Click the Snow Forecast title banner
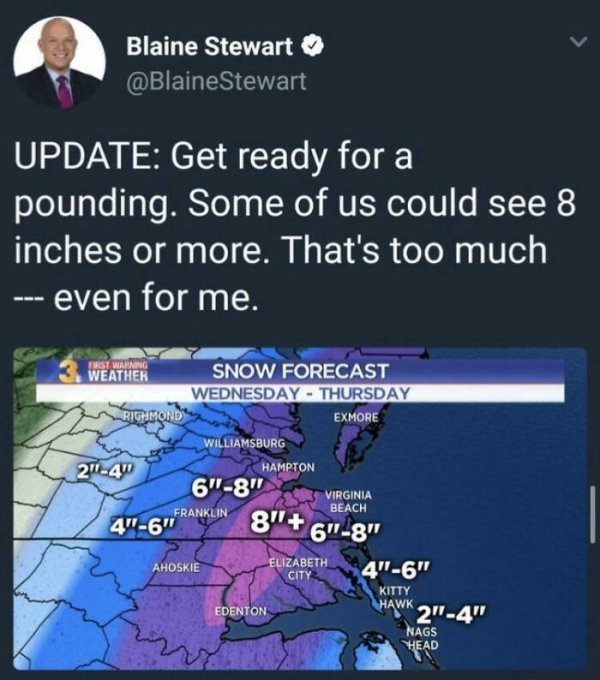The width and height of the screenshot is (600, 680). click(x=300, y=371)
